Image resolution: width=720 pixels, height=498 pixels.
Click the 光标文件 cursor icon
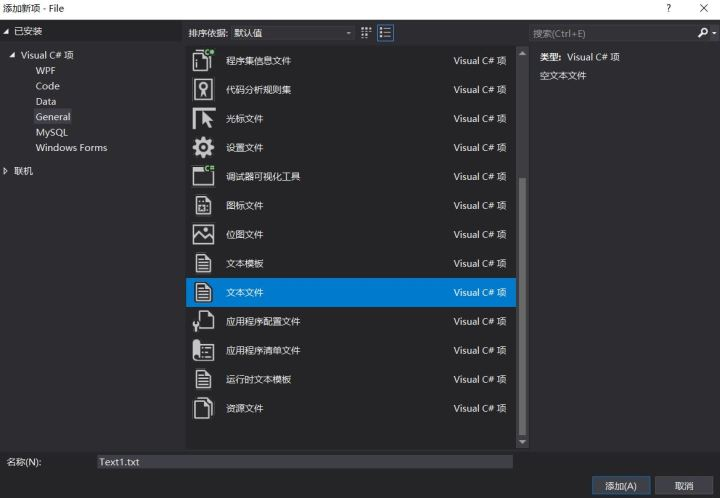point(203,118)
